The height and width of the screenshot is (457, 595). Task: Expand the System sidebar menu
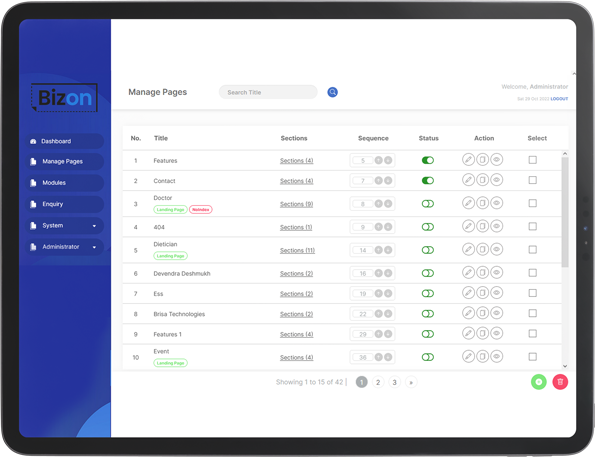tap(65, 225)
